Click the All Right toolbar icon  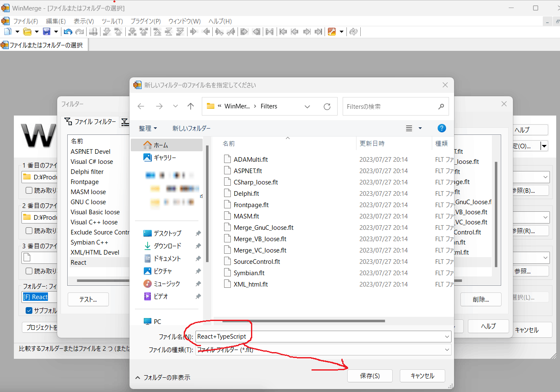point(244,32)
